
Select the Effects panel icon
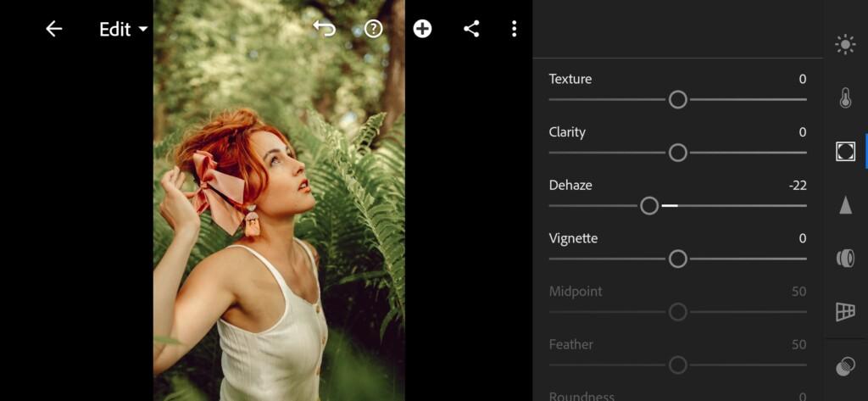coord(845,151)
